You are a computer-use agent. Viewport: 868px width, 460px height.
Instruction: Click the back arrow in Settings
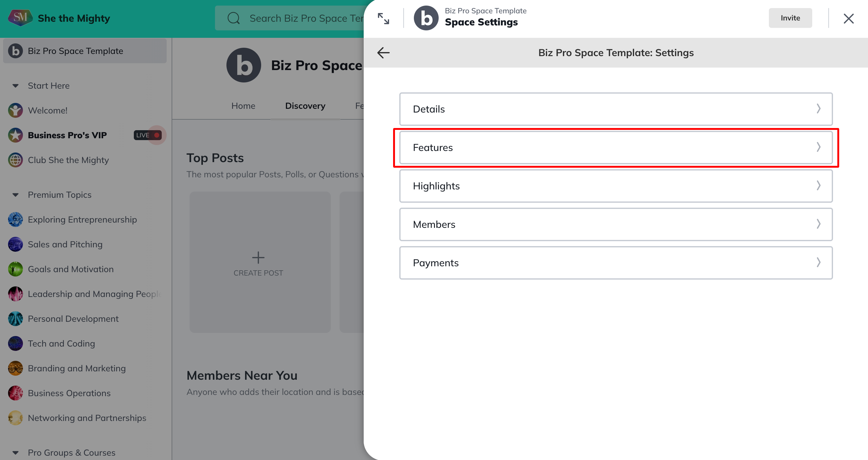tap(383, 53)
